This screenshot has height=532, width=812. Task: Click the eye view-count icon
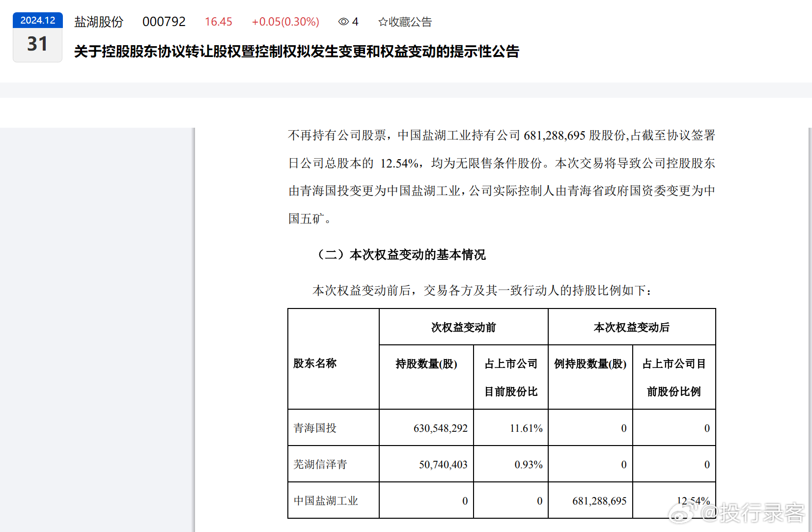click(x=343, y=22)
